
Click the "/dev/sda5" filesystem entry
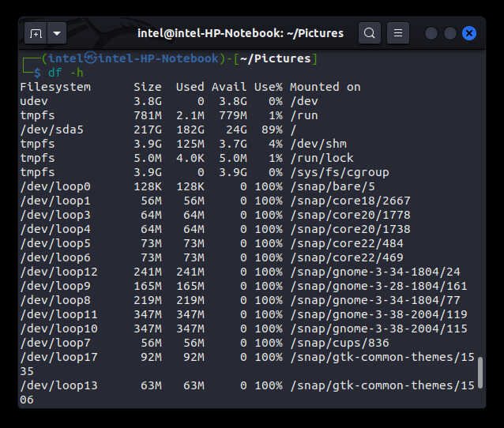coord(52,130)
